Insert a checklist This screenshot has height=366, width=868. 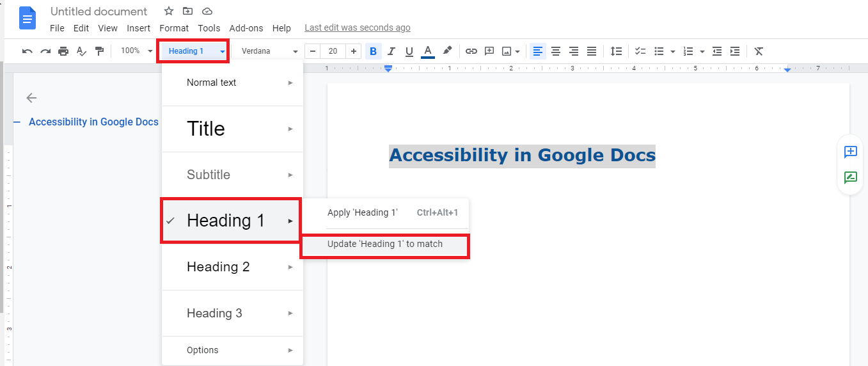[x=640, y=51]
